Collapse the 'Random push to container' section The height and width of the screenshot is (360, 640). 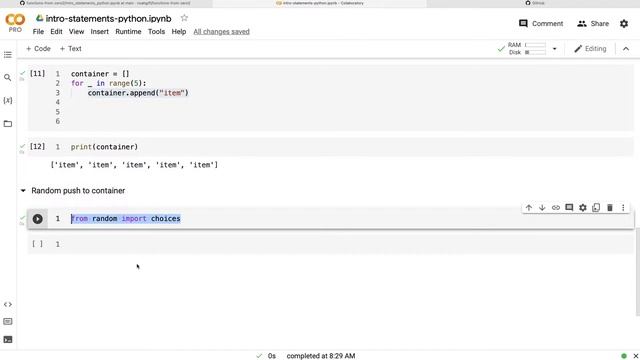(23, 191)
